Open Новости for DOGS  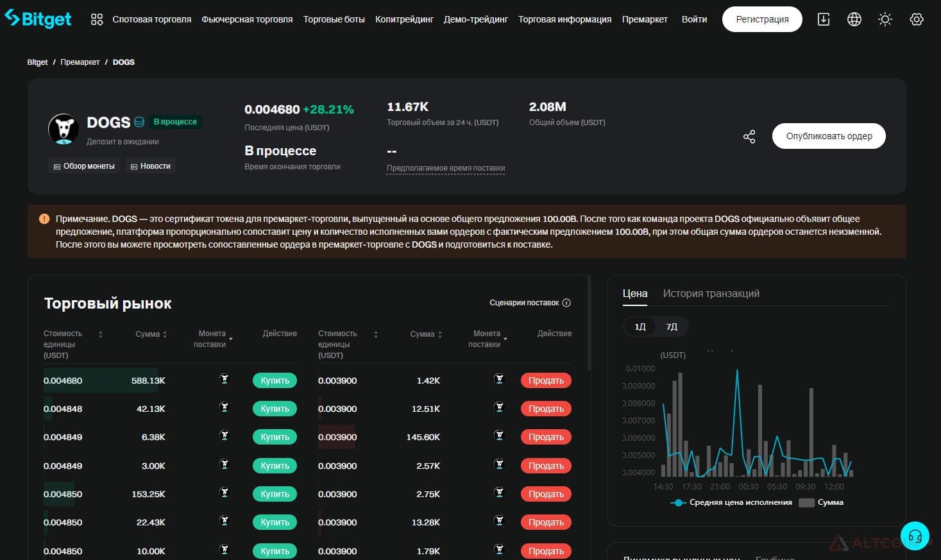pyautogui.click(x=151, y=166)
